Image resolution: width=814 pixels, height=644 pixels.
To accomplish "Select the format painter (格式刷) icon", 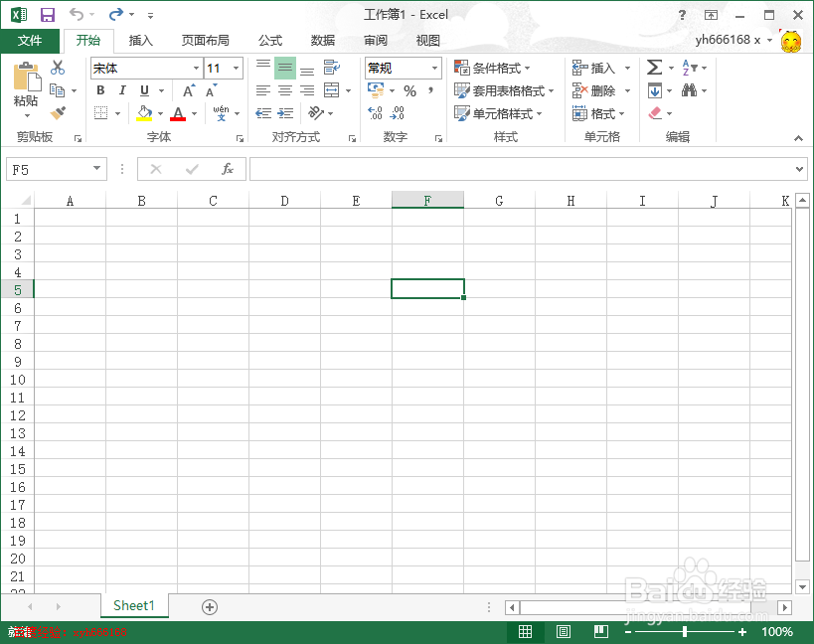I will (x=58, y=112).
